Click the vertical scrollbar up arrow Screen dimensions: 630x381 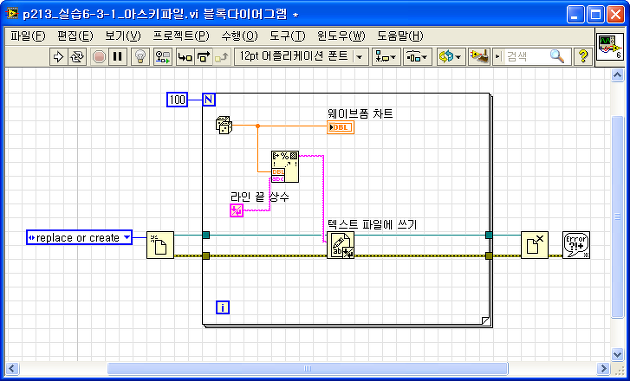pos(618,75)
